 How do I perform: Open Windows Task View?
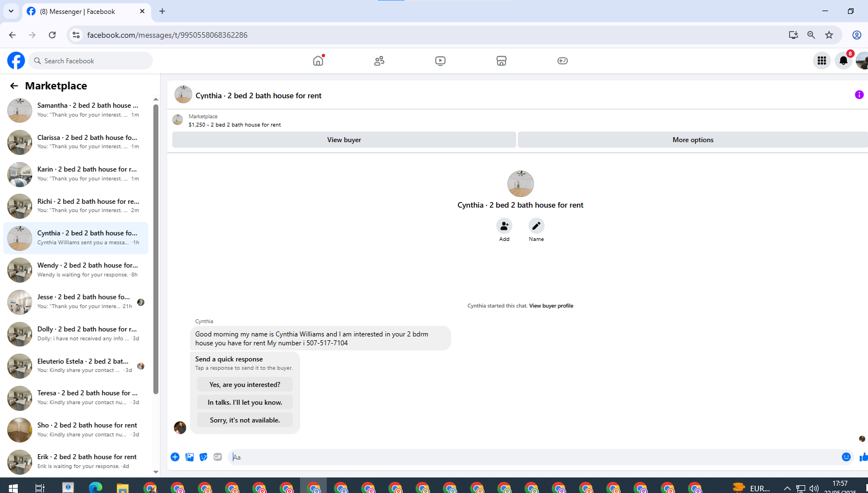40,487
